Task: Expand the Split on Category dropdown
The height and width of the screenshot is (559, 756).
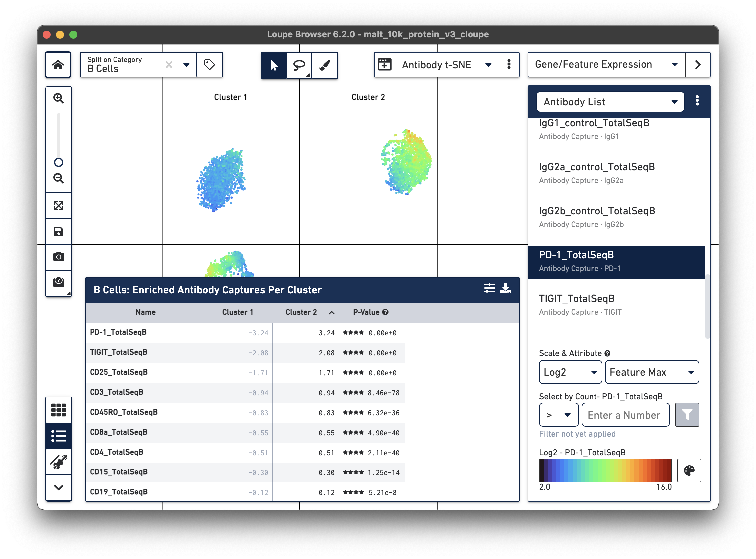Action: tap(186, 65)
